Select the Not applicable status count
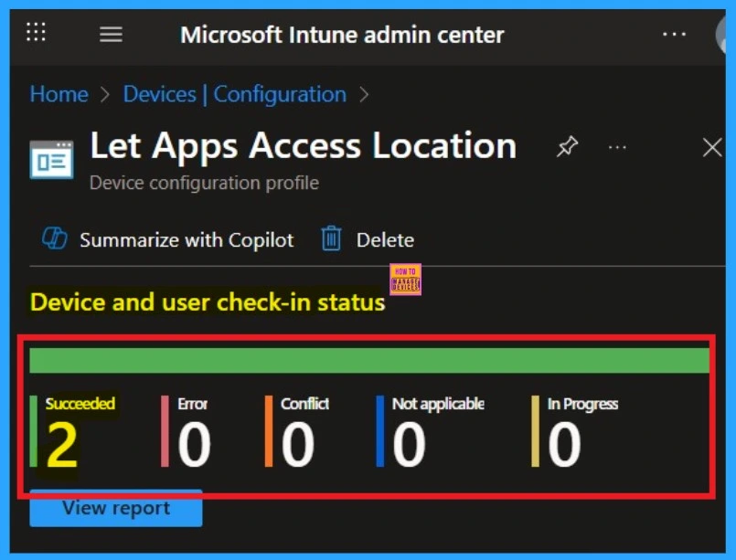The height and width of the screenshot is (560, 736). click(409, 445)
